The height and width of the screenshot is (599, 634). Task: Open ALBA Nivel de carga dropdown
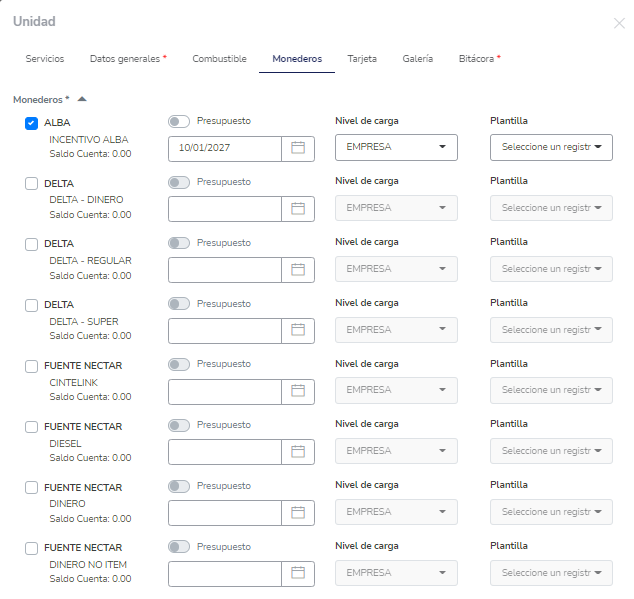coord(396,148)
